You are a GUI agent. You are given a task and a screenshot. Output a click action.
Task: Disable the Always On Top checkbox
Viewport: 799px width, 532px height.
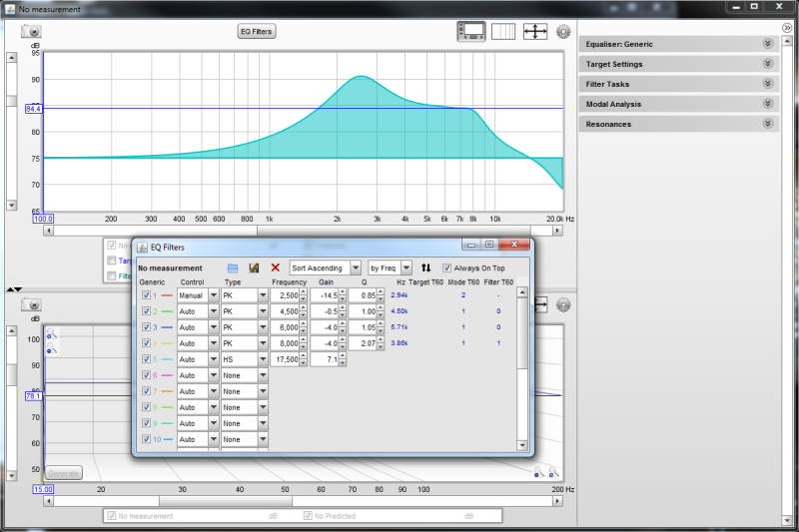(x=447, y=267)
